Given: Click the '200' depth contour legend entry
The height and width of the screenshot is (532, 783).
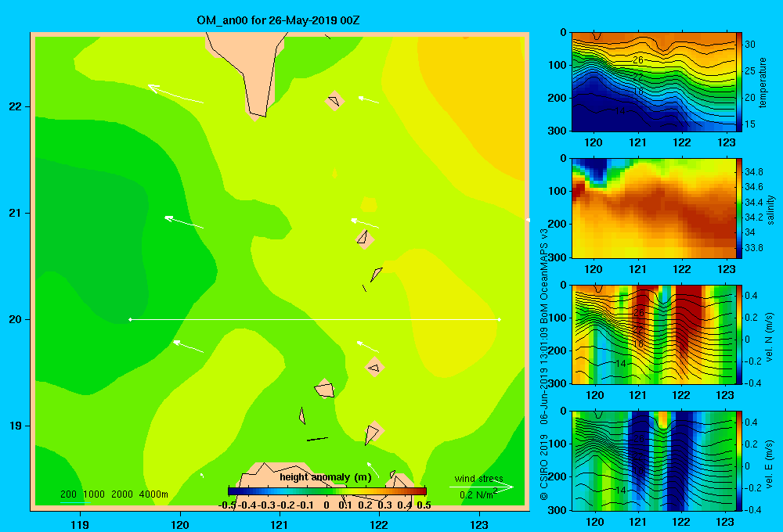Looking at the screenshot, I should click(x=68, y=494).
